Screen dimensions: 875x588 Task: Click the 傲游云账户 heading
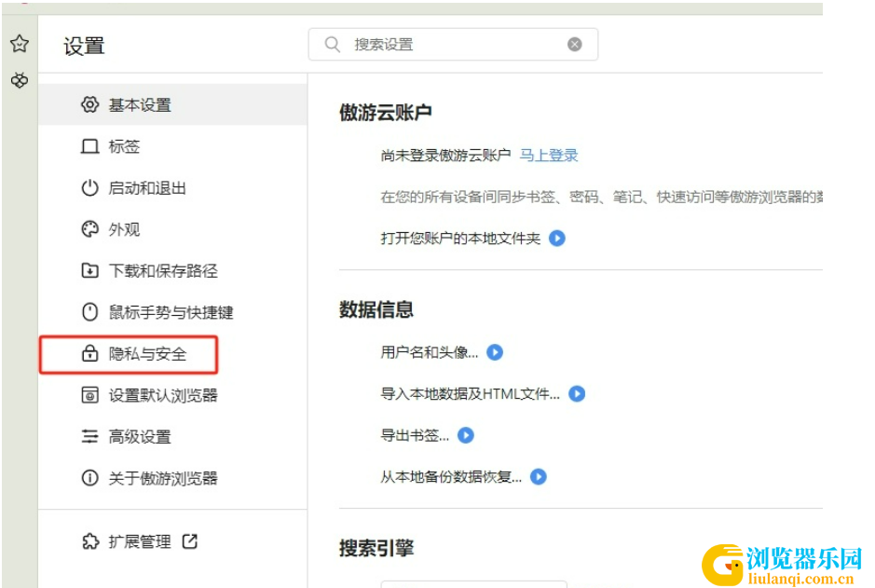click(x=385, y=112)
